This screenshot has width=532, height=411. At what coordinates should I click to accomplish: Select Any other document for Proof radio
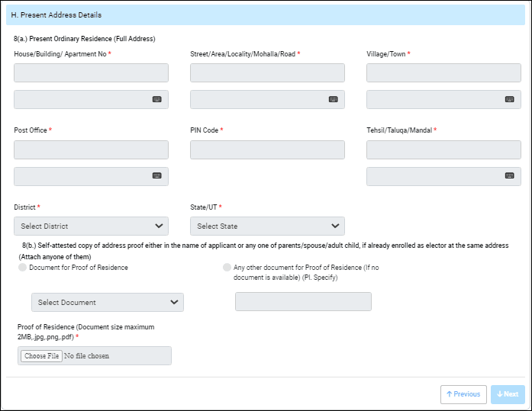tap(227, 268)
